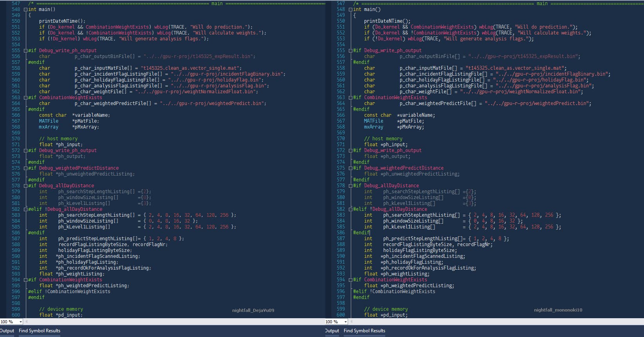Click mxArray type in right pane
This screenshot has height=337, width=644.
coord(373,127)
